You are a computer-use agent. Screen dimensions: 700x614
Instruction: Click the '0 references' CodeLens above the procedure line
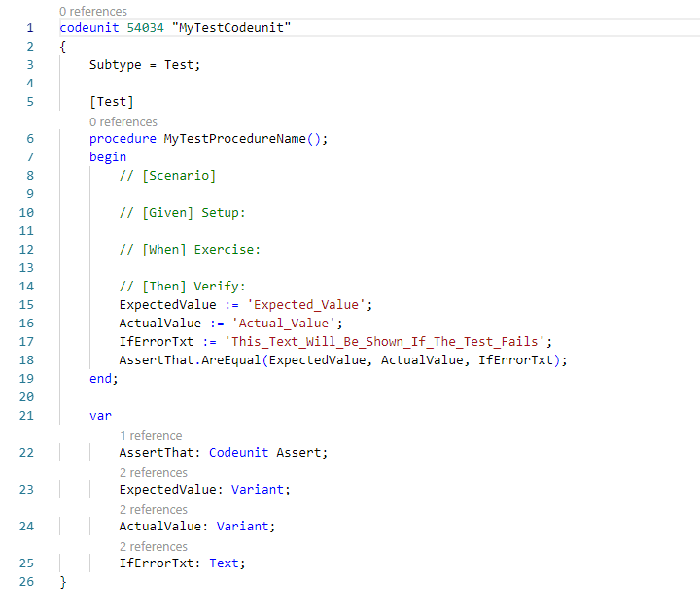[123, 121]
